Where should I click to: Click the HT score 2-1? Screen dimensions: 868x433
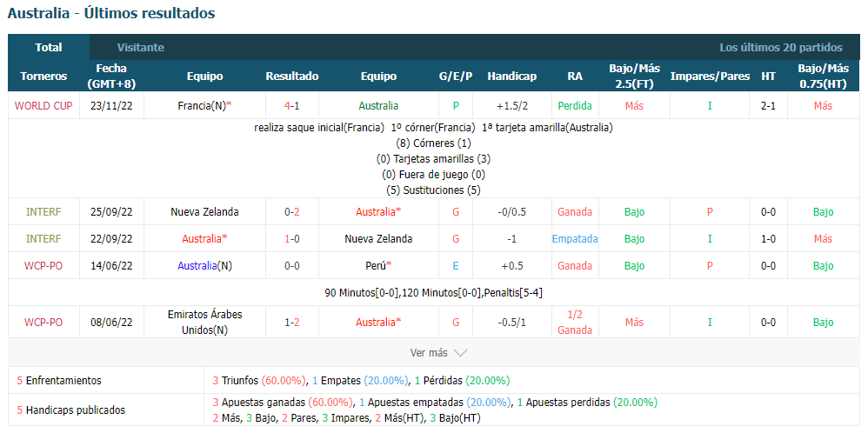coord(768,106)
